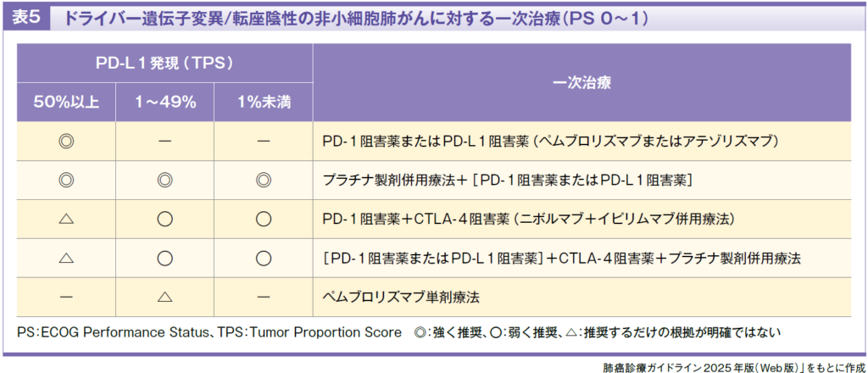This screenshot has width=868, height=373.
Task: Click the 1%未満 circle in the CTLA-4＋プラチナ製剤 row
Action: click(264, 259)
